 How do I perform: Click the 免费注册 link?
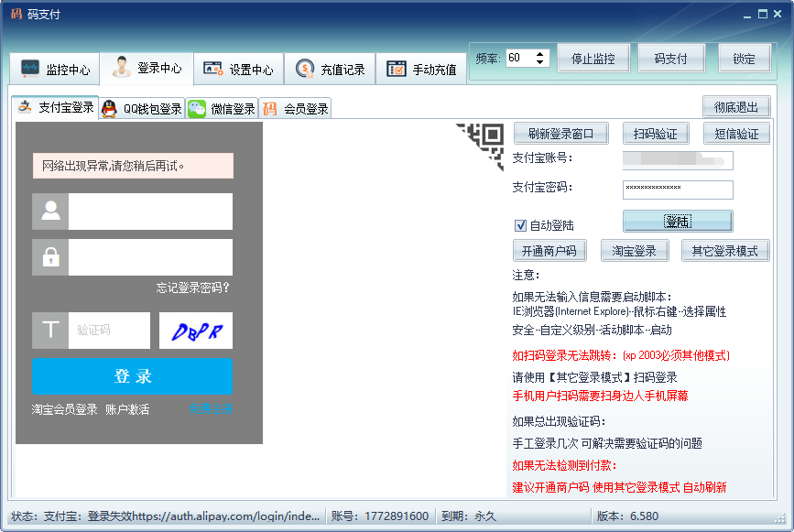pos(212,408)
